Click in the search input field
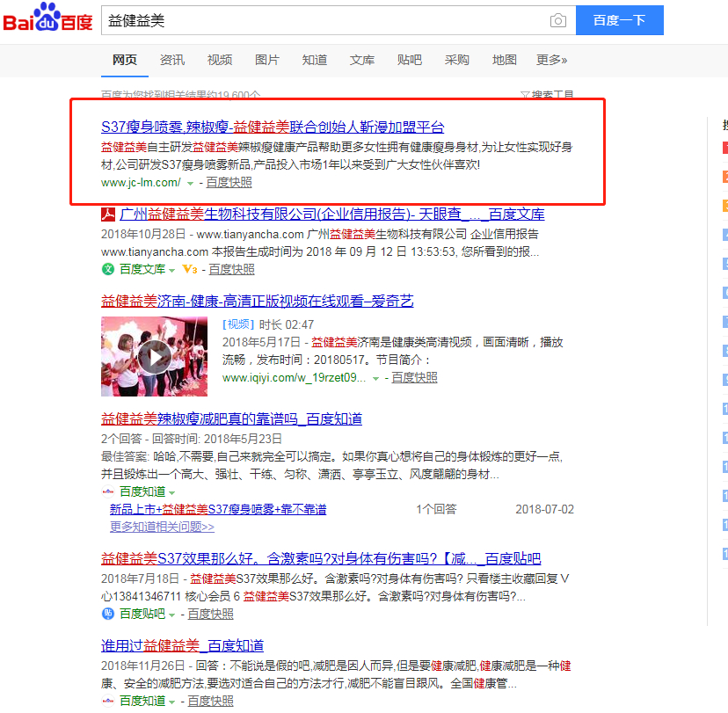 pos(325,20)
